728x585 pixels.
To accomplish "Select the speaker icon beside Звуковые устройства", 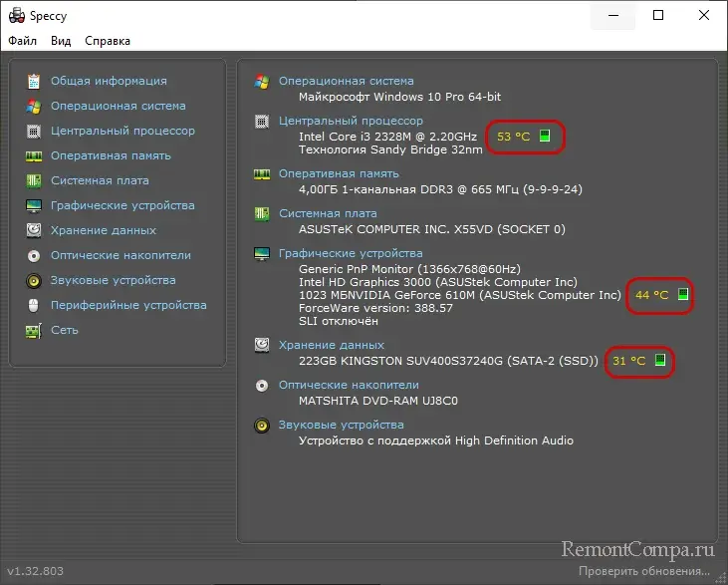I will [x=34, y=280].
